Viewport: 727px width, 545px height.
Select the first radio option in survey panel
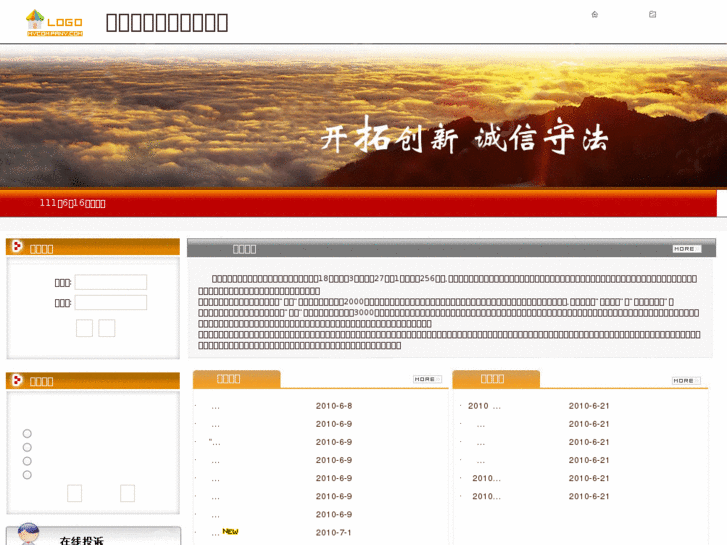pos(27,433)
